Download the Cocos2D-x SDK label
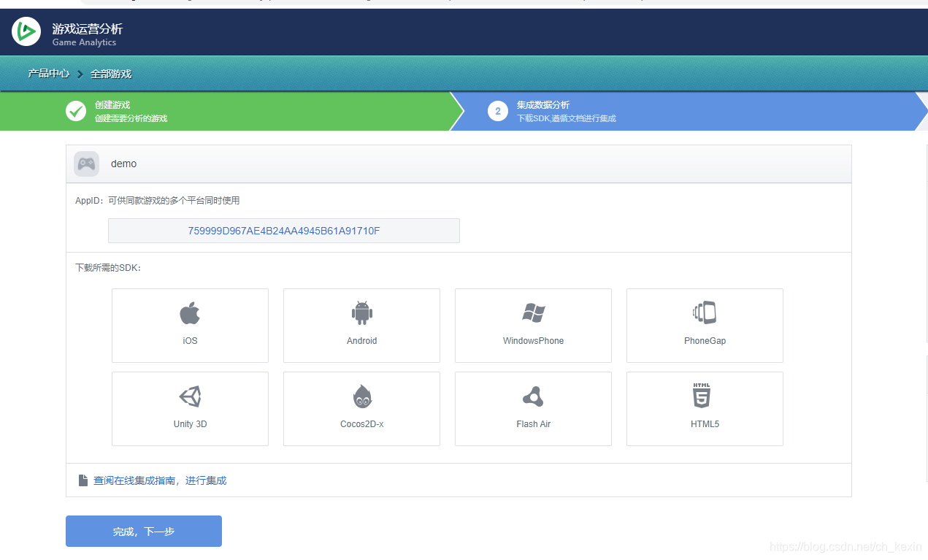The width and height of the screenshot is (928, 560). 362,424
